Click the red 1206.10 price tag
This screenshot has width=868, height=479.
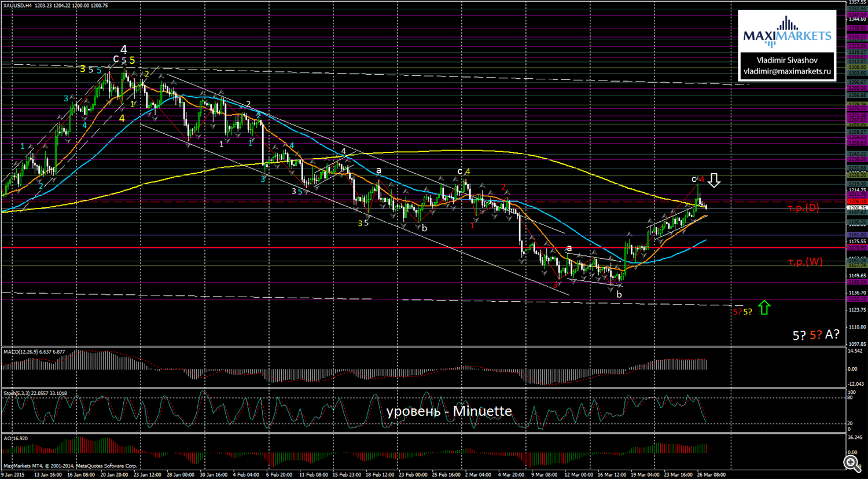[857, 202]
